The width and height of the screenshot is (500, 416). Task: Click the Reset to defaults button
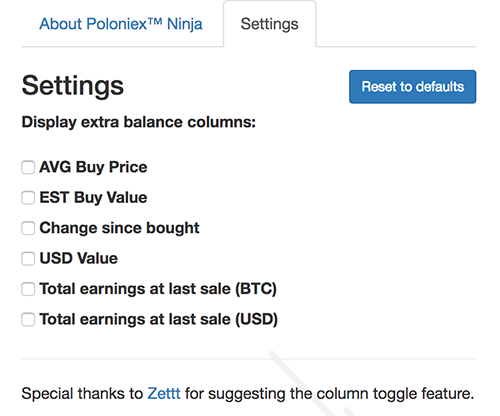[412, 87]
